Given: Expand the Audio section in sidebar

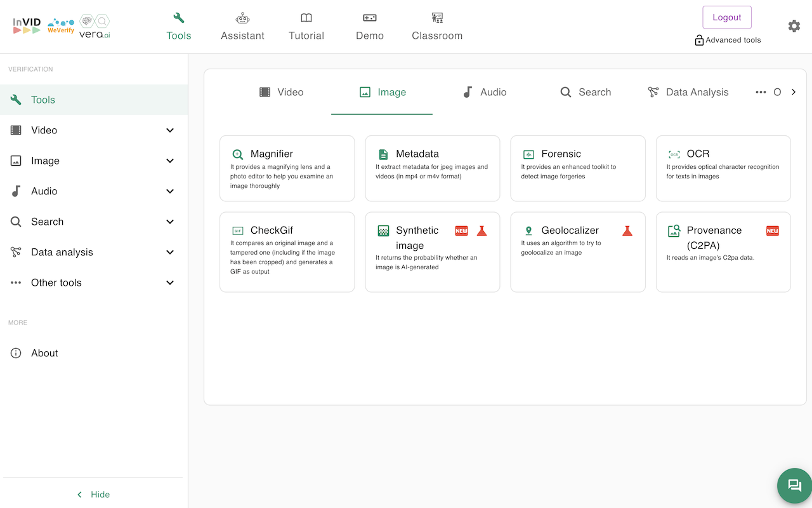Looking at the screenshot, I should pyautogui.click(x=170, y=191).
